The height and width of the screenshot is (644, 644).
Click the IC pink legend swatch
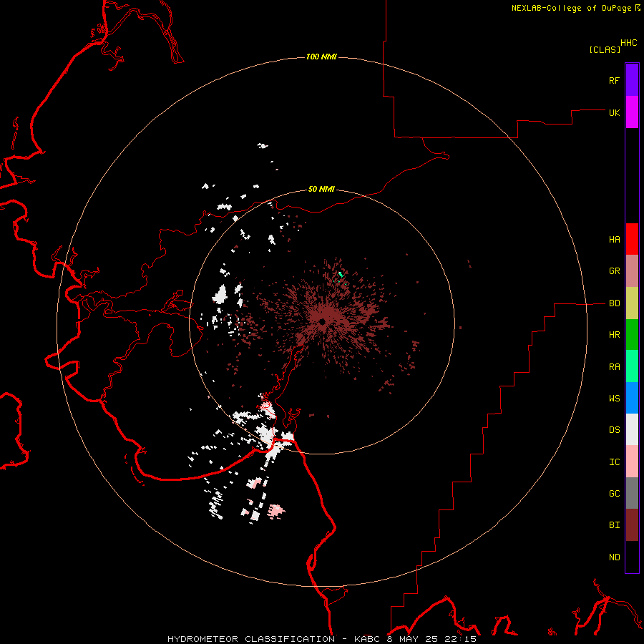(x=632, y=462)
